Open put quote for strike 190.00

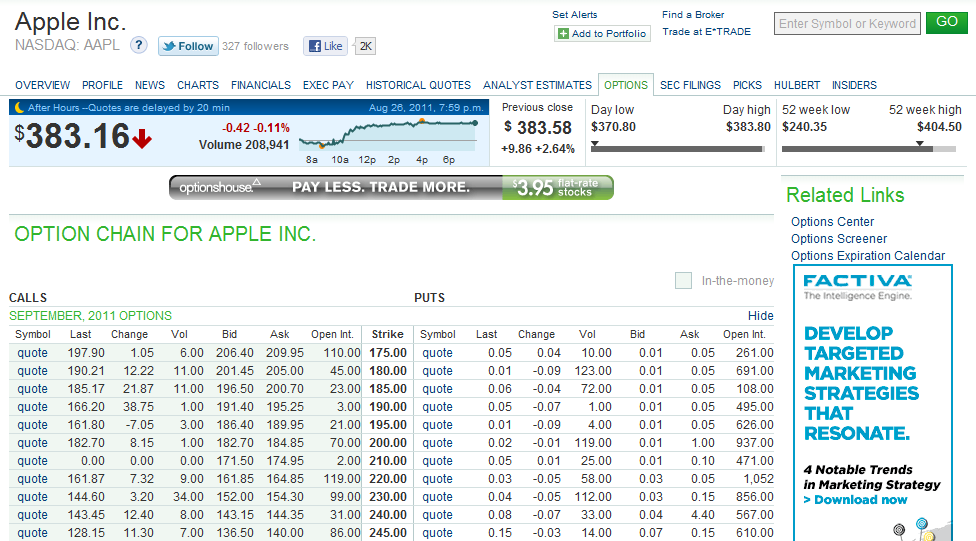point(437,407)
